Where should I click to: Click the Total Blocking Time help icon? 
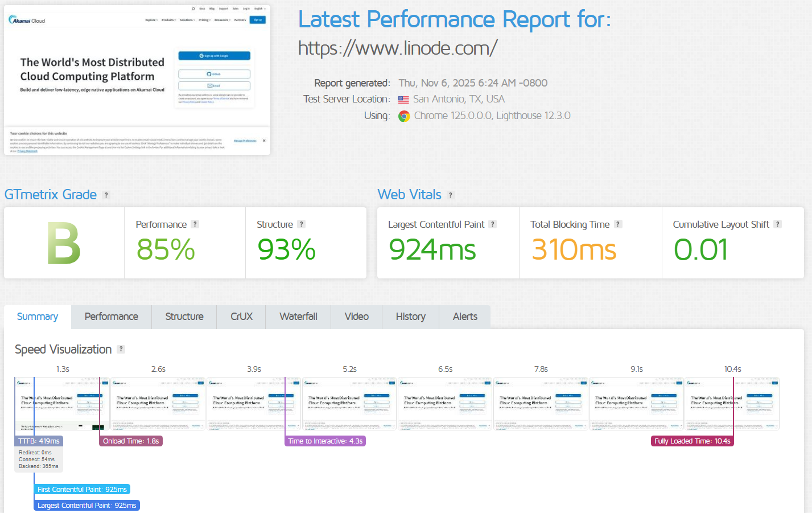618,224
